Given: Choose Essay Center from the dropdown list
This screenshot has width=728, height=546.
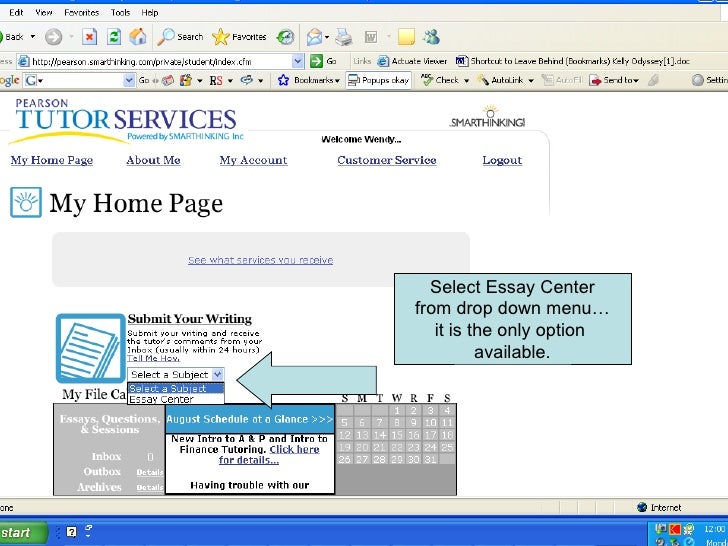Looking at the screenshot, I should coord(176,399).
